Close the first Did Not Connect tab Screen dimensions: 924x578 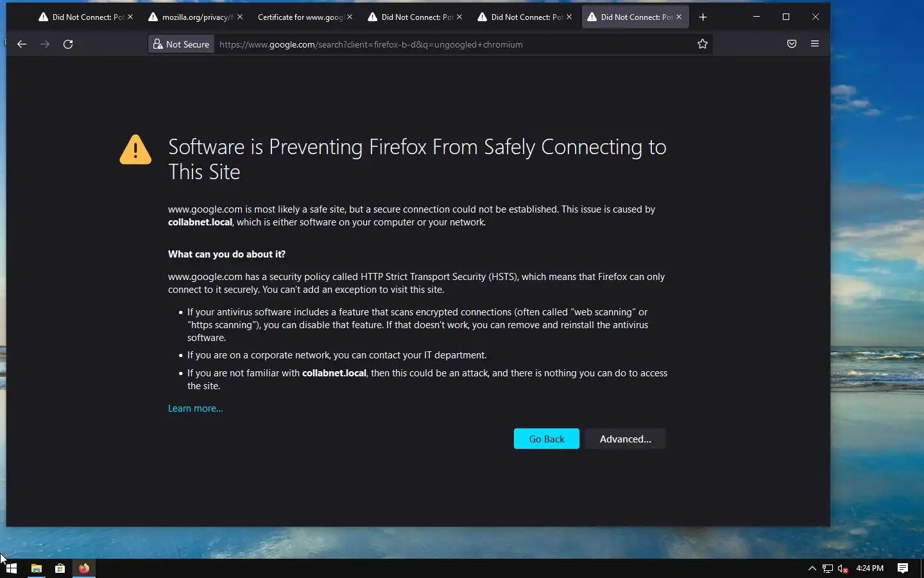130,17
